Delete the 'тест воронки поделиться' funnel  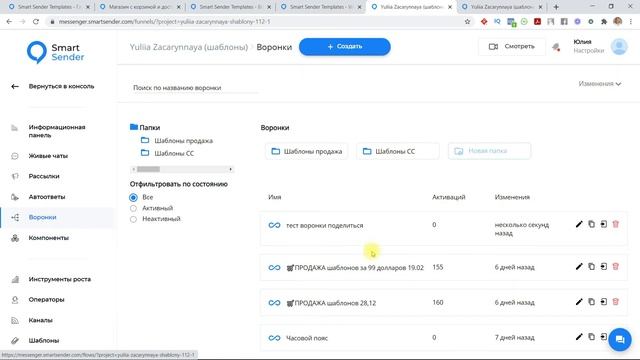[x=616, y=224]
